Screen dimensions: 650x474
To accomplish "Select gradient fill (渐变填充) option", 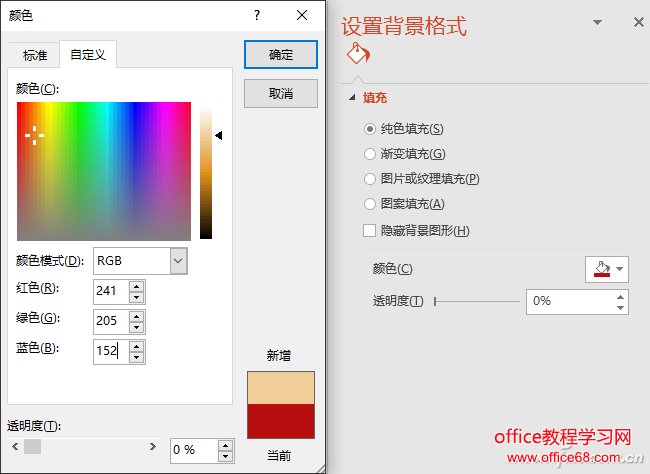I will [370, 154].
